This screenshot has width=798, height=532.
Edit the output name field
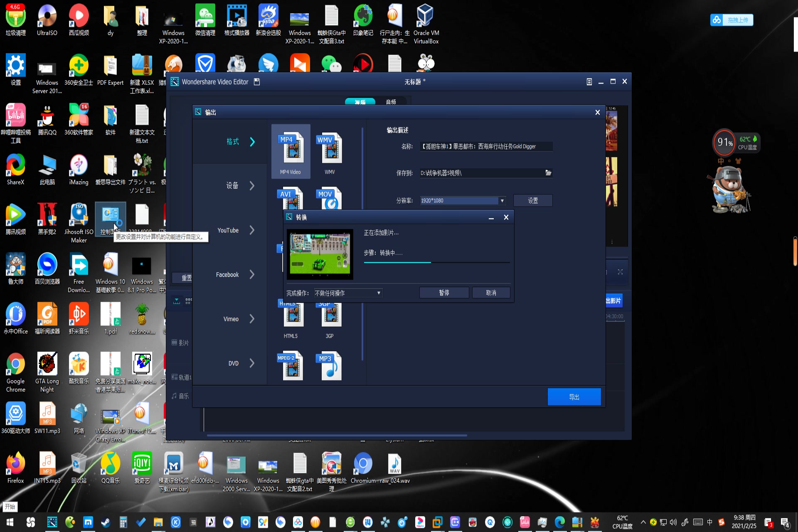point(486,147)
